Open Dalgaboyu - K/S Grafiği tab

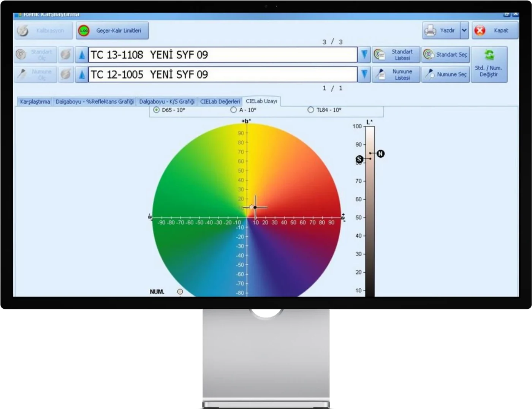pos(167,101)
